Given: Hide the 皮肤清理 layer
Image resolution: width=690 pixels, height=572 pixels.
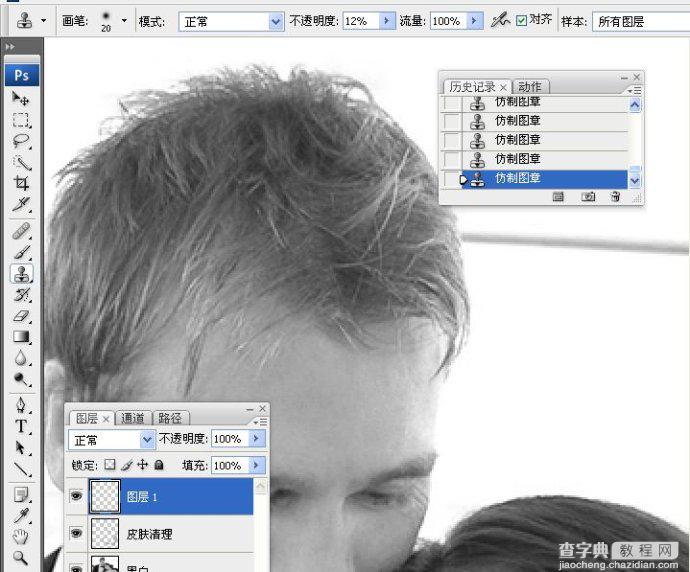Looking at the screenshot, I should 76,533.
